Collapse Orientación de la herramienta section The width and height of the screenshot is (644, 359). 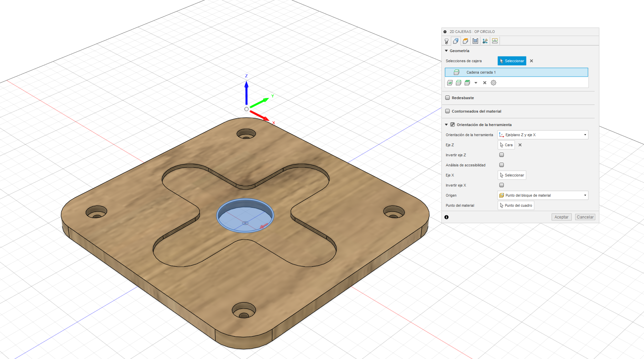[x=446, y=125]
